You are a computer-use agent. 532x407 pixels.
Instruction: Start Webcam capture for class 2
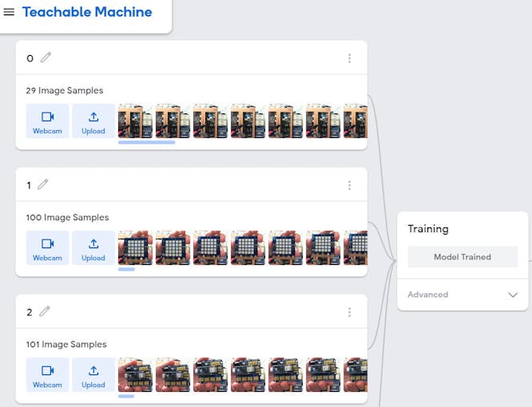pos(47,375)
